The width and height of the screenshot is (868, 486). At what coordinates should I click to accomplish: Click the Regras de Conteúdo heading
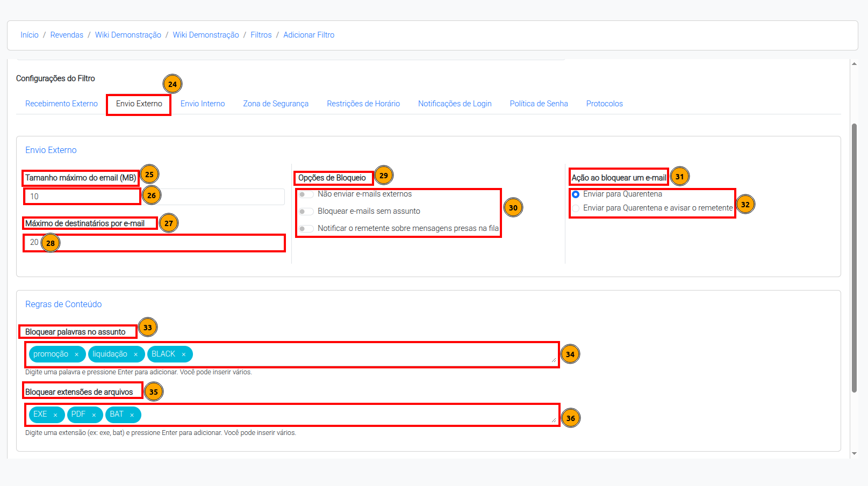63,304
